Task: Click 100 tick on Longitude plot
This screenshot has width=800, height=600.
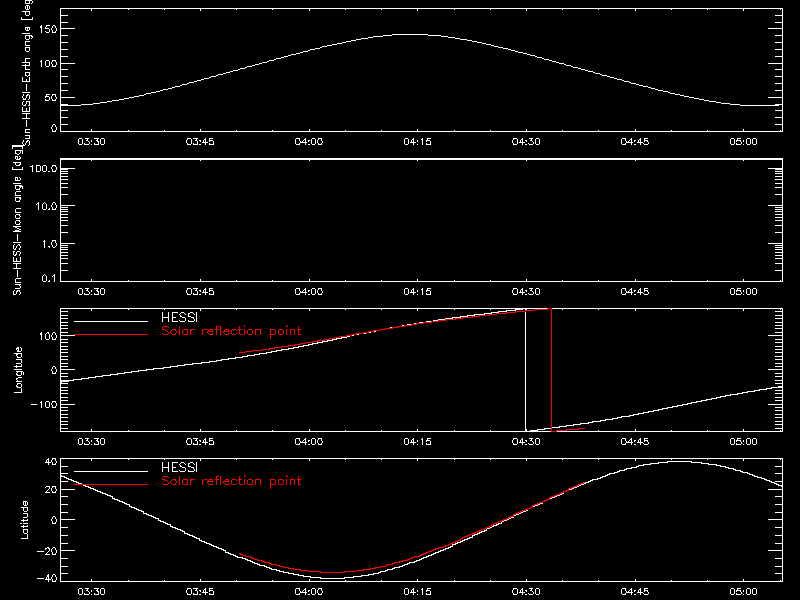Action: pyautogui.click(x=47, y=336)
